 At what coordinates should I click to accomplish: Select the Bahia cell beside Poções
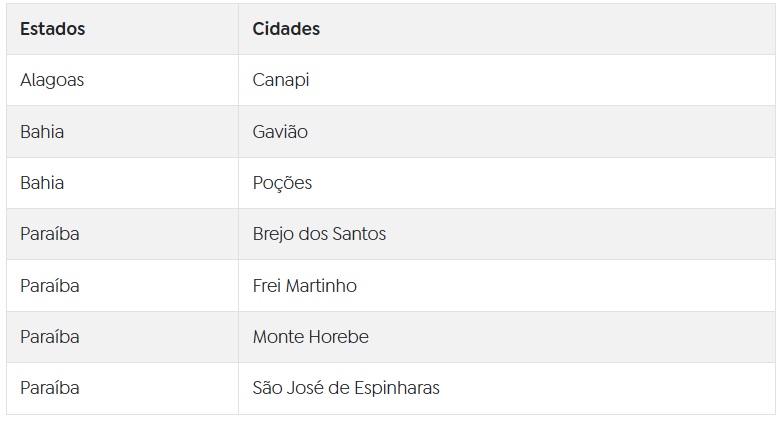tap(122, 183)
